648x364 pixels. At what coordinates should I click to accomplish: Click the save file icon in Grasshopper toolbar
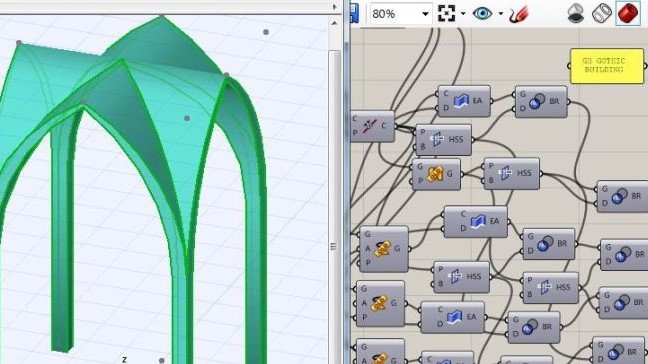point(354,13)
